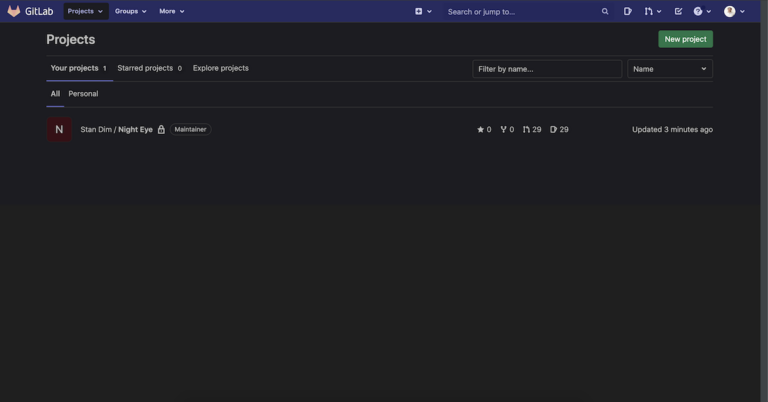Click the Projects page heading
Image resolution: width=768 pixels, height=402 pixels.
pyautogui.click(x=71, y=39)
